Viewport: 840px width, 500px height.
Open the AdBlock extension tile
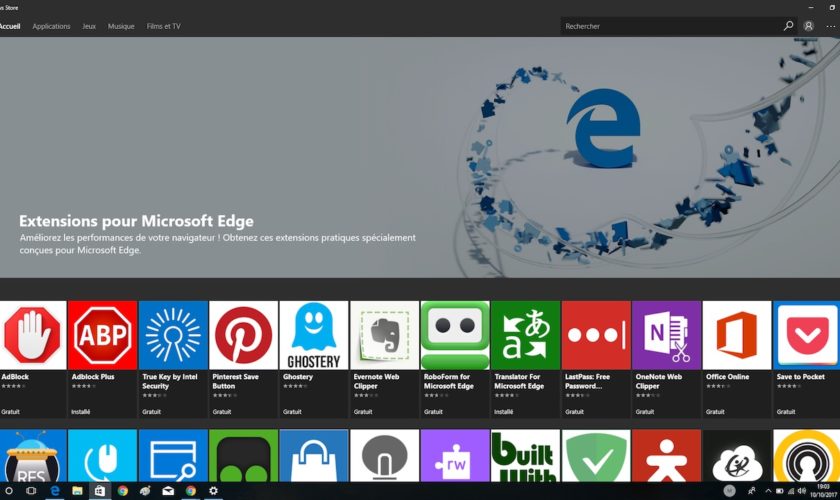[33, 336]
